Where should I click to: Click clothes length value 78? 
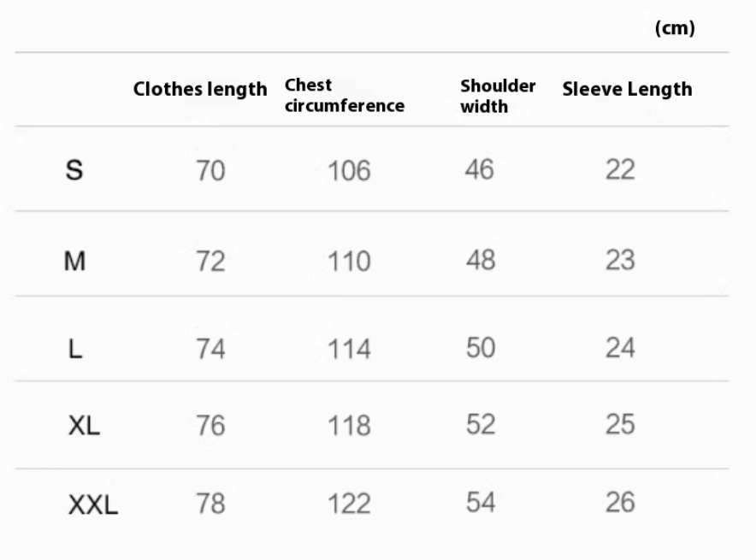[210, 504]
